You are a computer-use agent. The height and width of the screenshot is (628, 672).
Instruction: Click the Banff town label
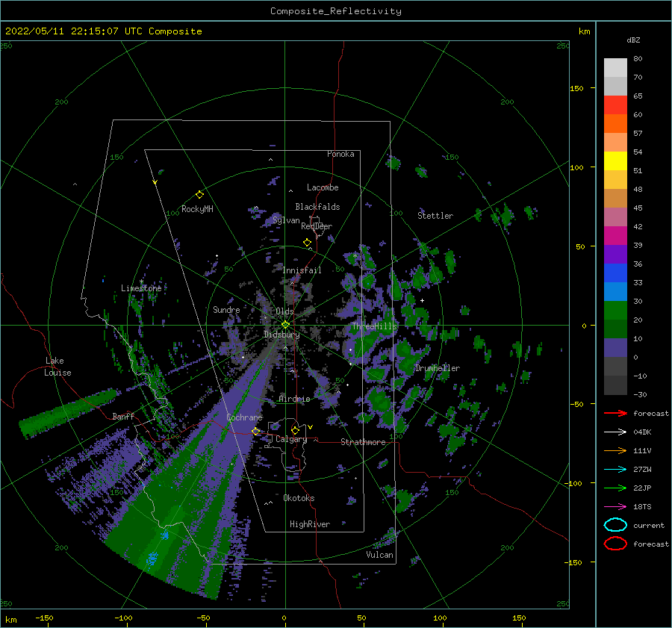(123, 416)
